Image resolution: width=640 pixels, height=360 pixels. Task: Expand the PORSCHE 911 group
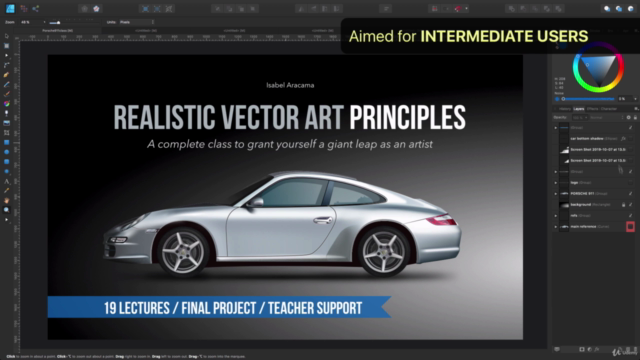pos(556,193)
